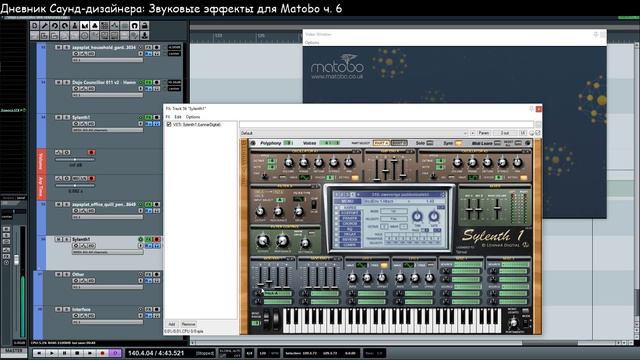Click the MASTER label at bottom left
The width and height of the screenshot is (640, 360).
point(13,351)
